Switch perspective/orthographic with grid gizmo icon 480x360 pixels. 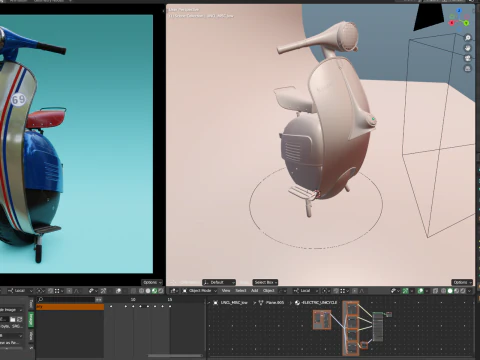click(468, 69)
